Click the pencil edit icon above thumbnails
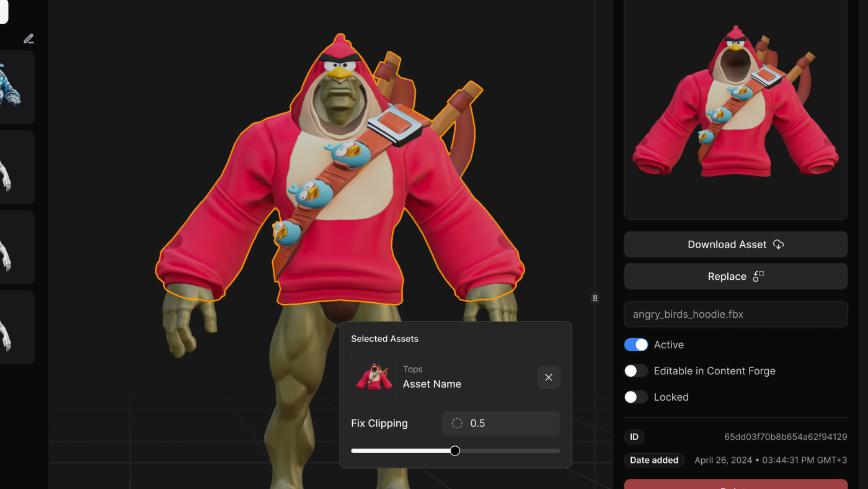This screenshot has width=868, height=489. 29,38
